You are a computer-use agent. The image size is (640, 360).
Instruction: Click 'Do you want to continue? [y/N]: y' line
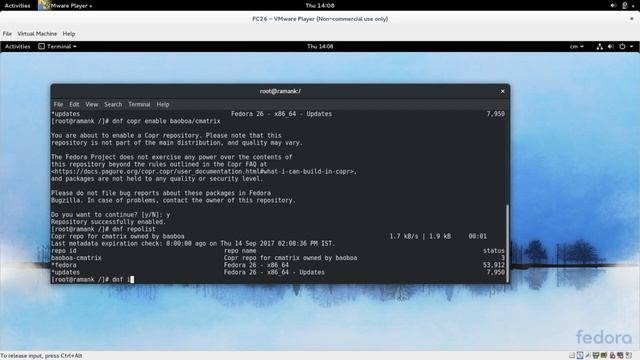pos(111,215)
